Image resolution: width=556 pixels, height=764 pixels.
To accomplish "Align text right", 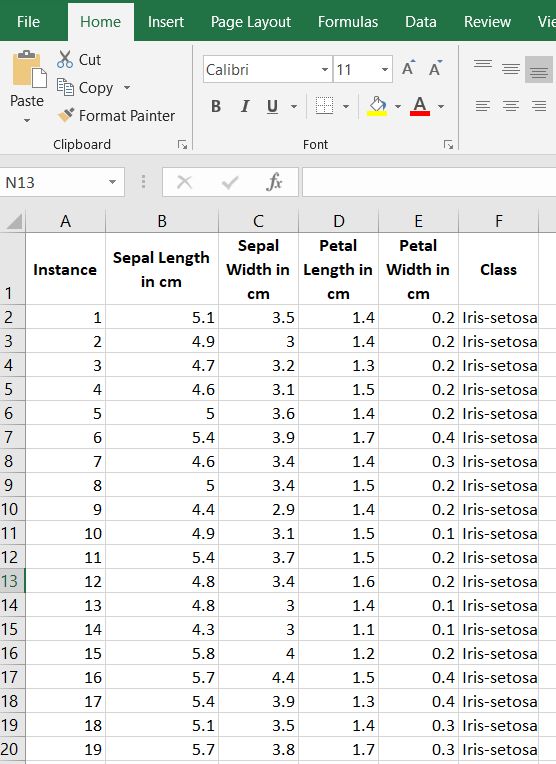I will (x=538, y=106).
